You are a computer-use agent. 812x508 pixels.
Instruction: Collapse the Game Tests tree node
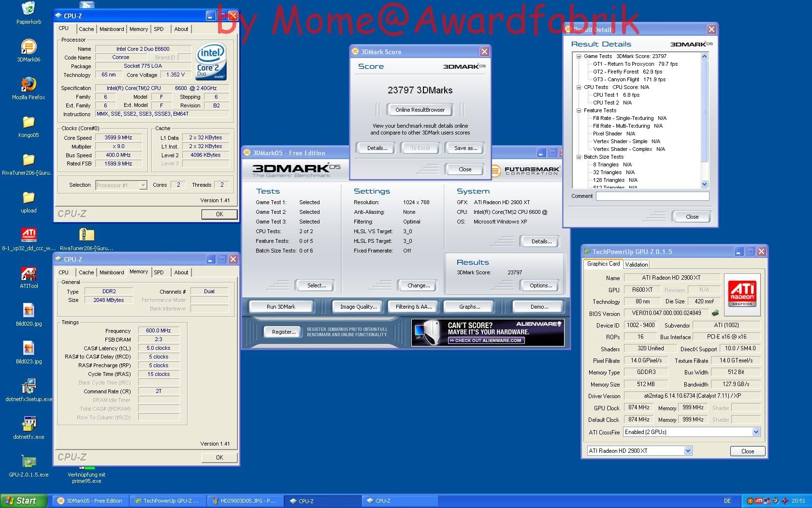(x=579, y=56)
